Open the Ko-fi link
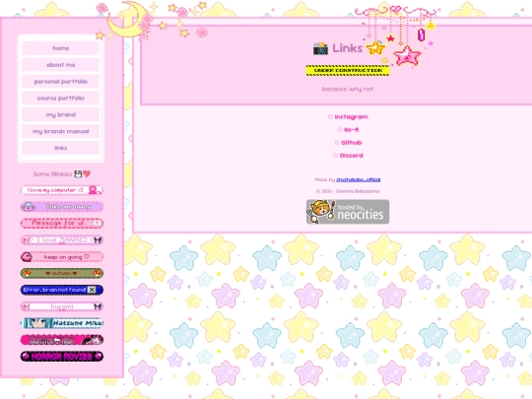This screenshot has width=532, height=399. pos(351,130)
